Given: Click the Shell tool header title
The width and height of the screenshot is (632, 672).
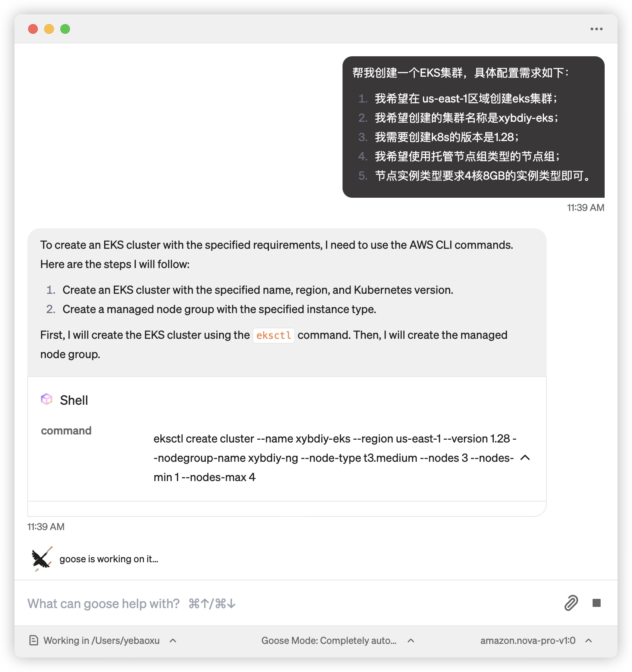Looking at the screenshot, I should click(x=74, y=400).
